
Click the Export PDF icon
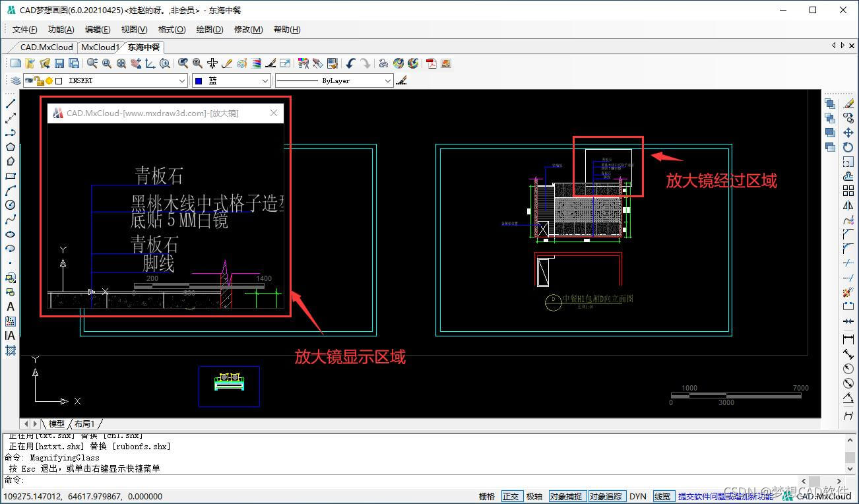click(431, 63)
